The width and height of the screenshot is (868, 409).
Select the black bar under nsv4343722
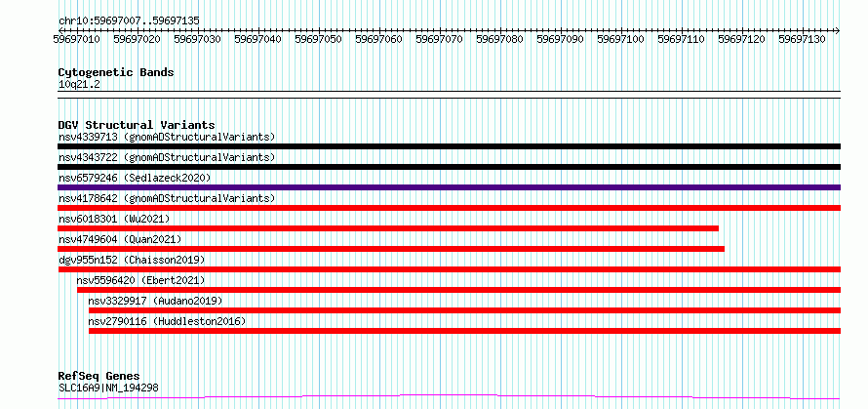449,167
